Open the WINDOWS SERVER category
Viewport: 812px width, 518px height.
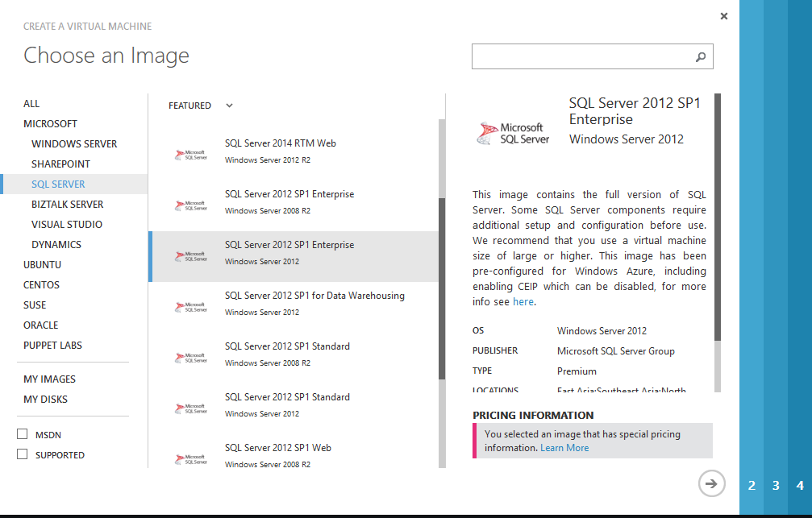point(74,144)
